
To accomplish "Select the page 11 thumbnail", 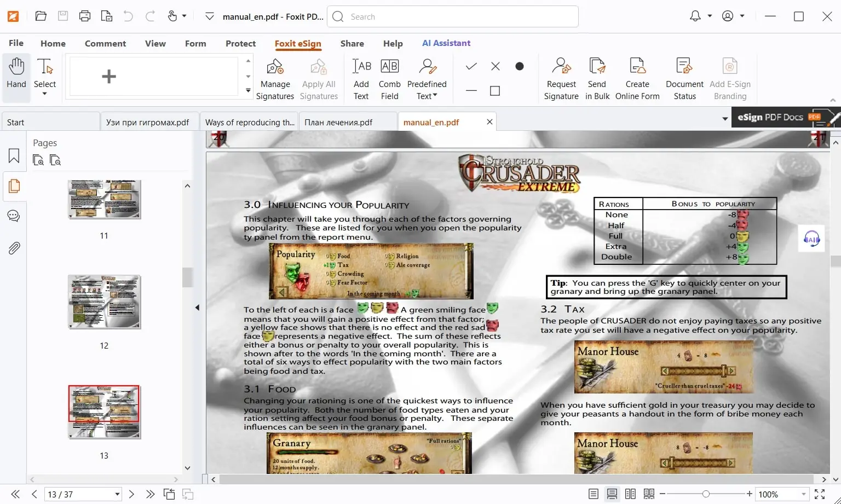I will [x=104, y=200].
